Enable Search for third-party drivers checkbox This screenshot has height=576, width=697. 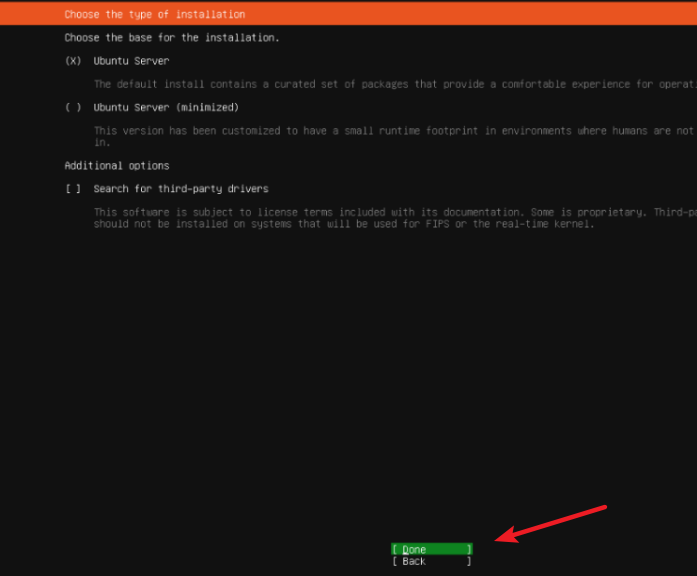[73, 189]
